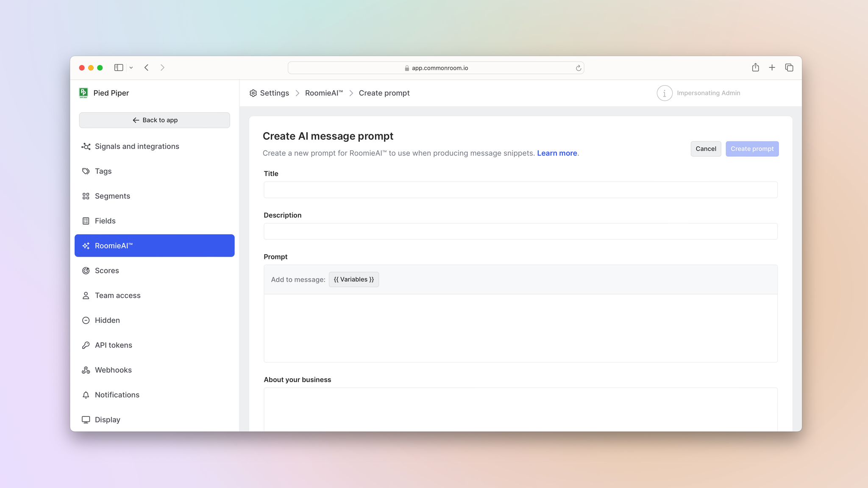Click the Segments grid icon

86,196
